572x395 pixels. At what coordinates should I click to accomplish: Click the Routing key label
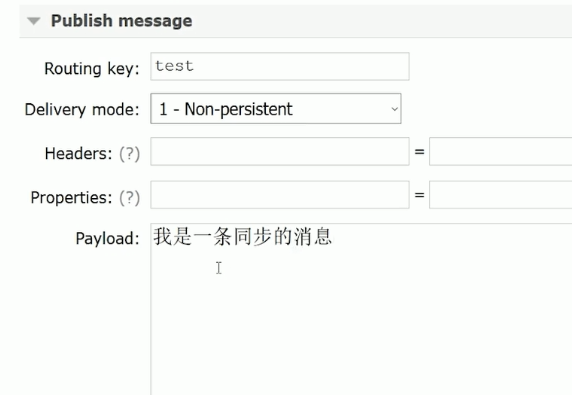pos(92,69)
